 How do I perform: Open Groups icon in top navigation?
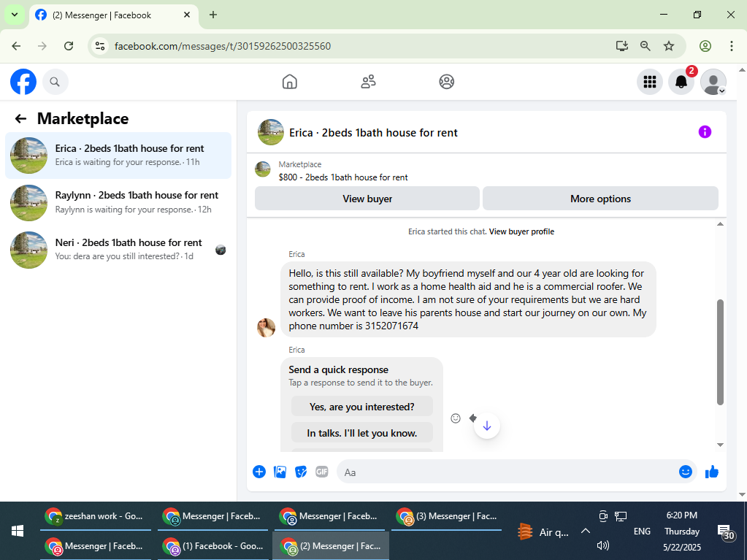click(x=446, y=82)
